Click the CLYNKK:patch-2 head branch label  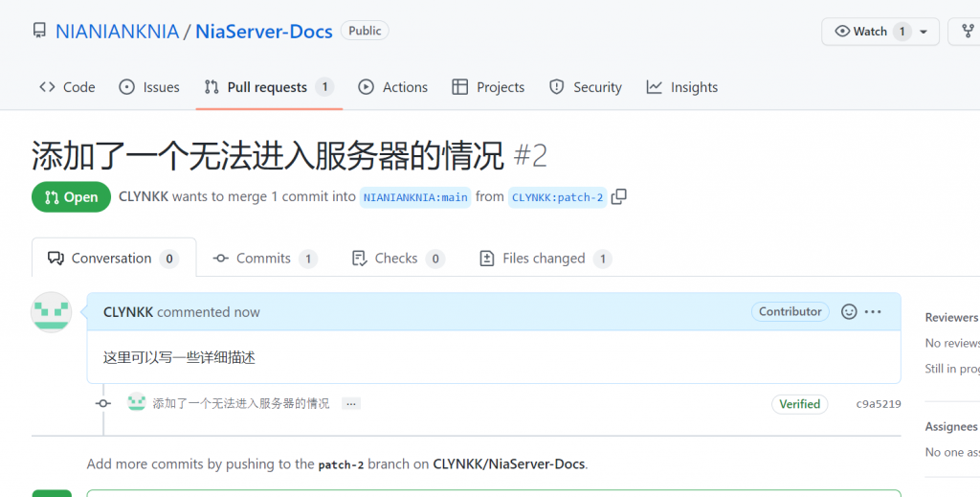(x=558, y=197)
